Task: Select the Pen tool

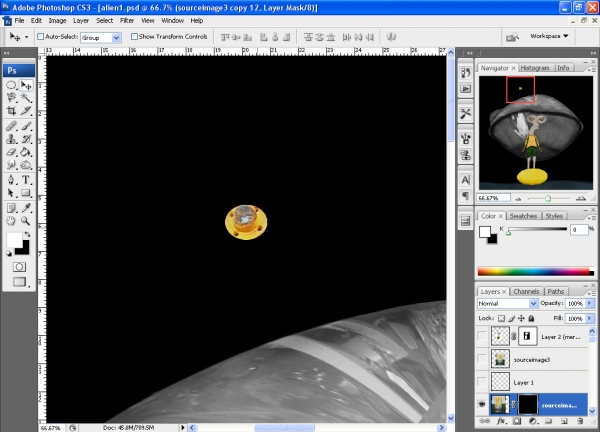Action: pyautogui.click(x=11, y=179)
